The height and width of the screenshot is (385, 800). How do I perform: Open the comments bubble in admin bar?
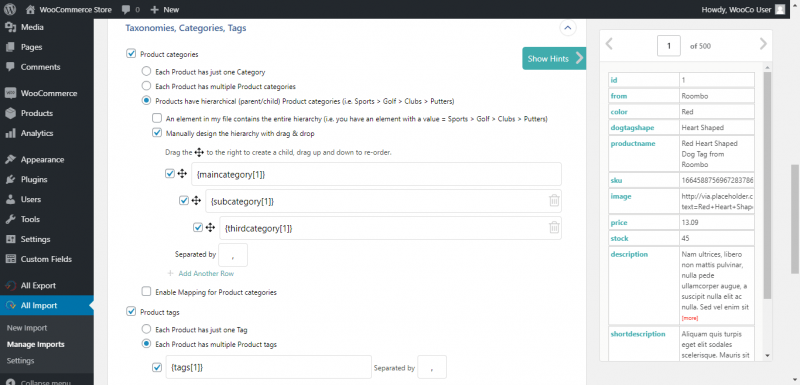click(x=126, y=10)
